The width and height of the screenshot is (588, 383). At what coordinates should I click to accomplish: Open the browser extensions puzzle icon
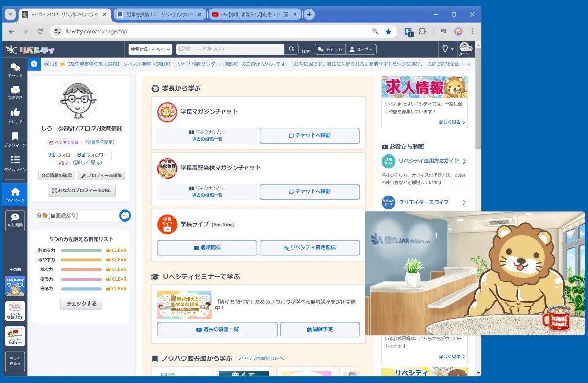click(x=422, y=31)
